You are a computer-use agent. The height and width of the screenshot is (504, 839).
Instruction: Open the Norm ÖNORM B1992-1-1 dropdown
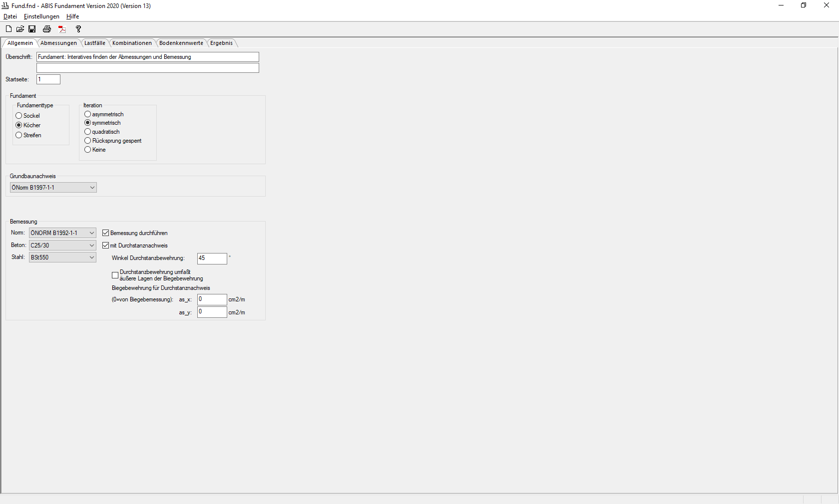pos(62,233)
